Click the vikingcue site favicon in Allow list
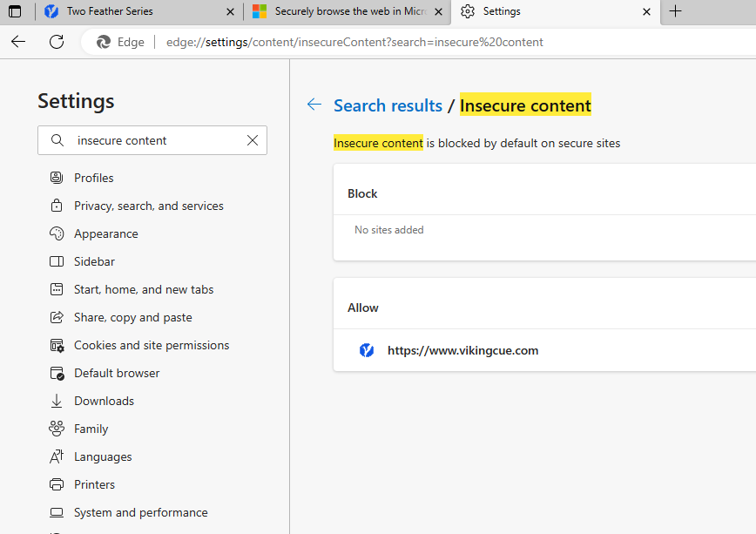The width and height of the screenshot is (756, 534). coord(367,350)
